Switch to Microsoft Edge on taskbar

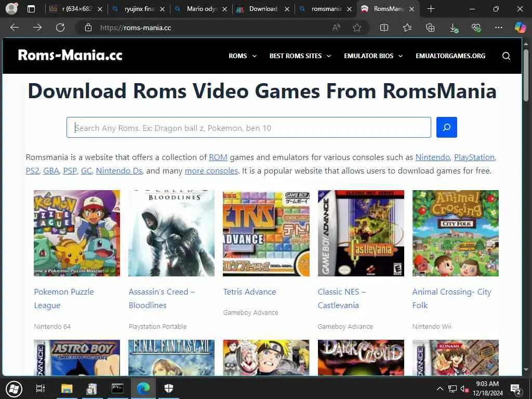[x=143, y=389]
